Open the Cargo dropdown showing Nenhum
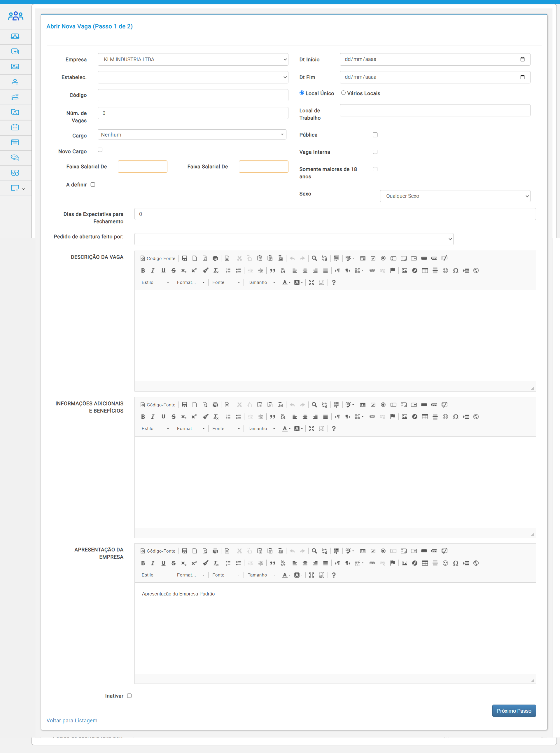Screen dimensions: 560x753 coord(192,134)
